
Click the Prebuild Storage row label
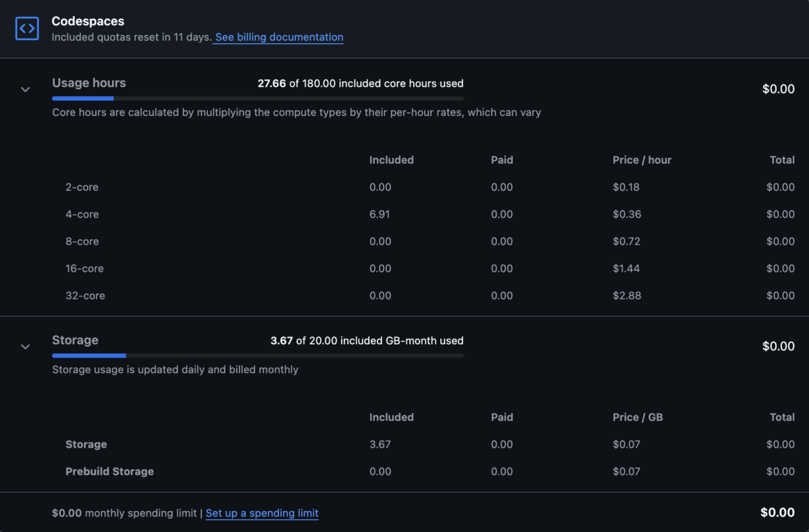[x=109, y=471]
